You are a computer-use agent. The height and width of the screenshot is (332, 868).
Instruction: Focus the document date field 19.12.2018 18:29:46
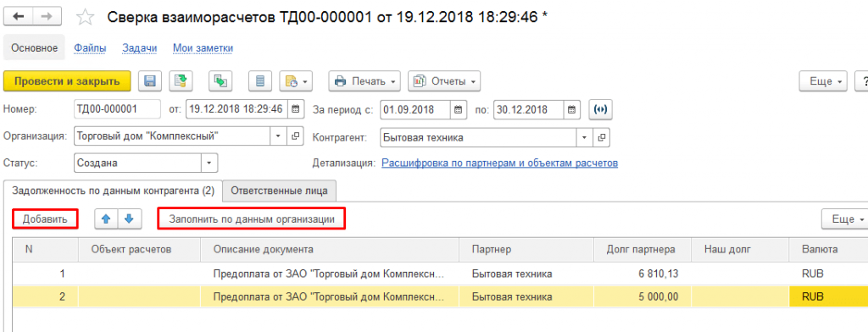point(237,109)
